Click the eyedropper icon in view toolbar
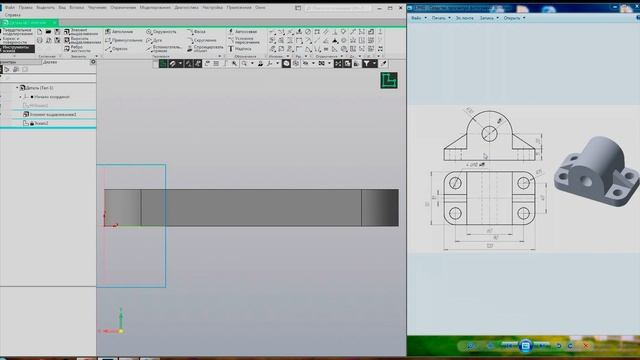 pyautogui.click(x=383, y=64)
